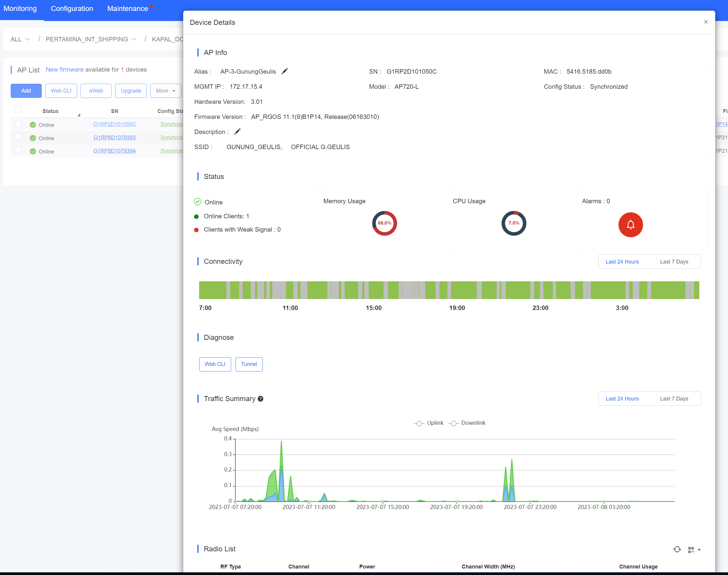Click the KAPAL_DC breadcrumb
This screenshot has height=575, width=728.
point(168,39)
